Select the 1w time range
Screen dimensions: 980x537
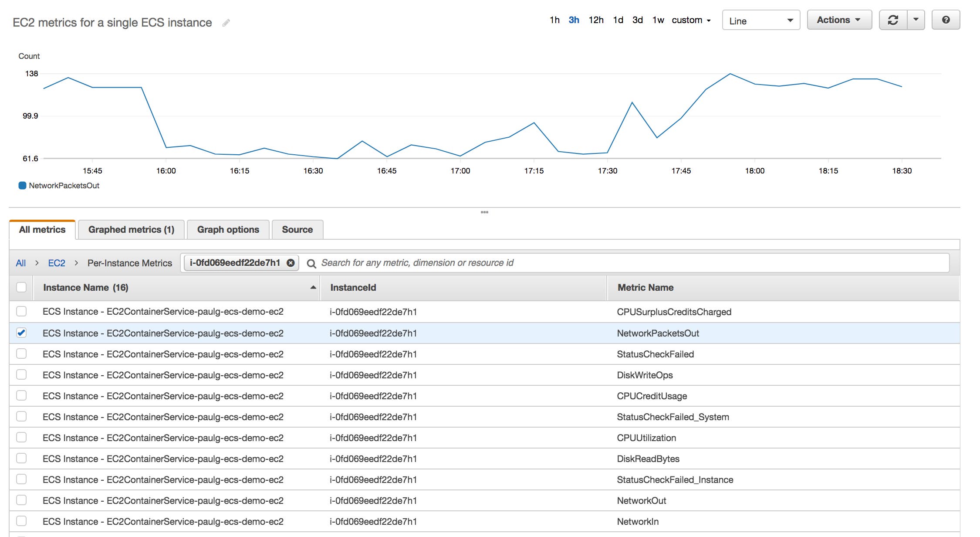658,20
